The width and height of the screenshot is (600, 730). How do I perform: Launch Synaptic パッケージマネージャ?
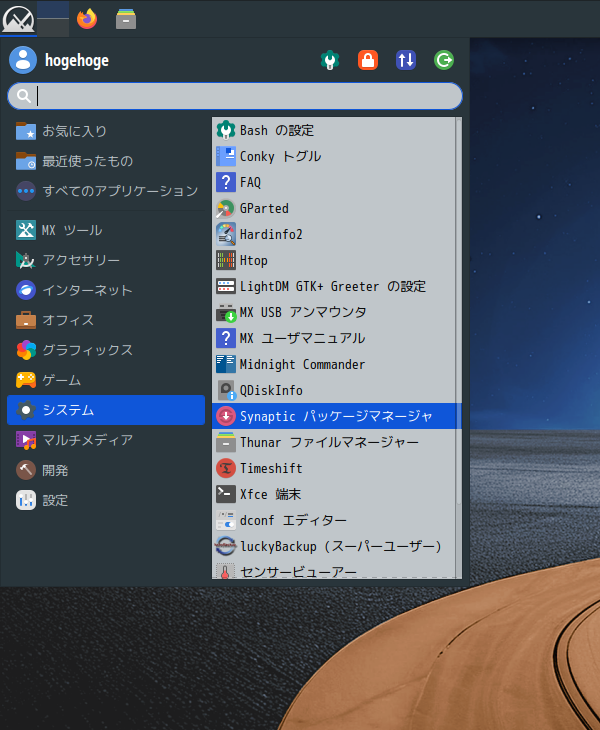coord(334,416)
